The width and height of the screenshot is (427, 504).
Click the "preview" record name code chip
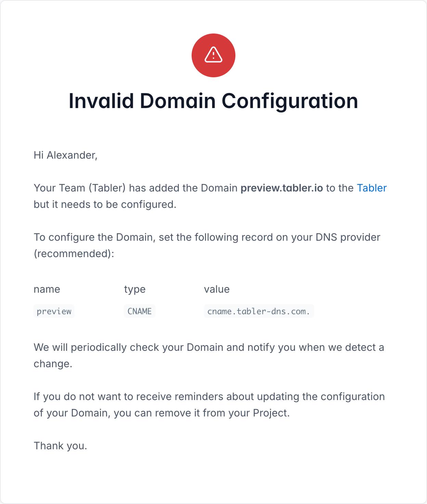[54, 311]
